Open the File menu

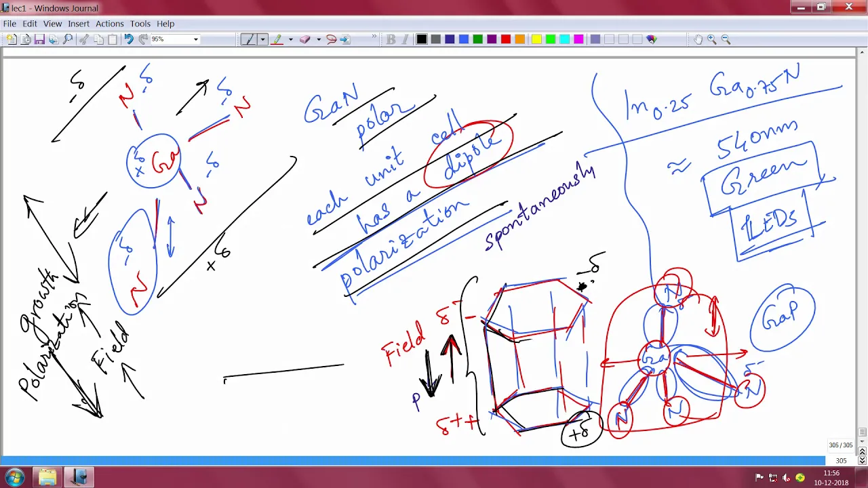(x=9, y=23)
